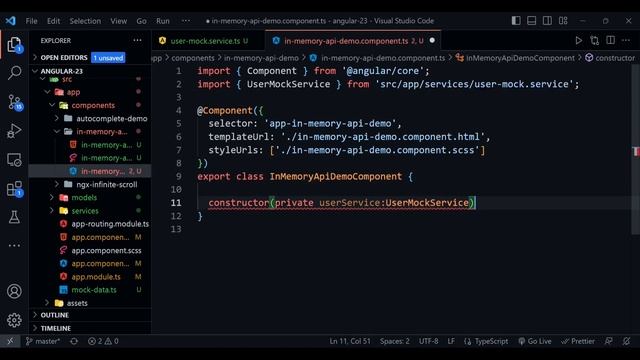Open editor More Actions menu

click(x=626, y=40)
